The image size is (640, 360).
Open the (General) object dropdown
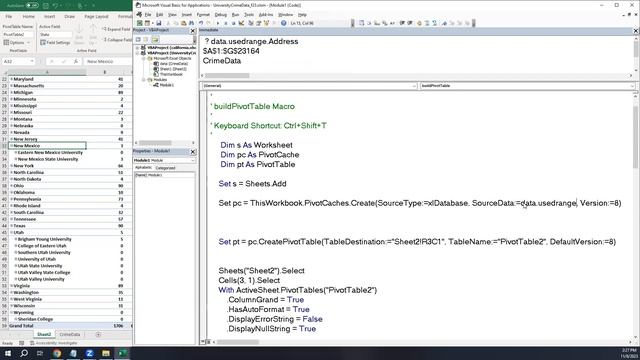(414, 86)
